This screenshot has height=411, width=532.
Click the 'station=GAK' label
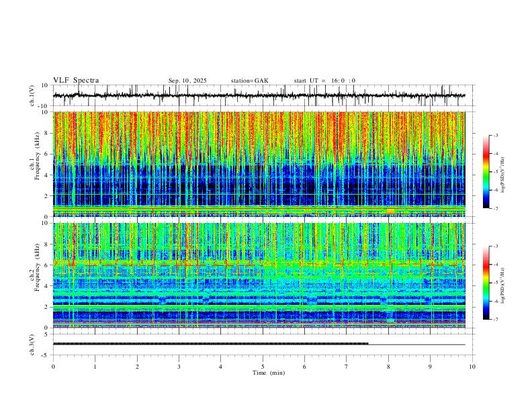click(249, 81)
